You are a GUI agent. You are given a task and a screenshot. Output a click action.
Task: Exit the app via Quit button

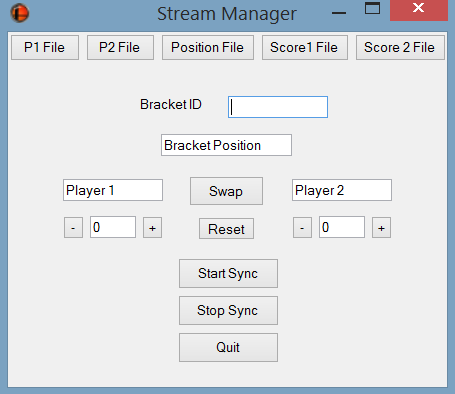228,347
